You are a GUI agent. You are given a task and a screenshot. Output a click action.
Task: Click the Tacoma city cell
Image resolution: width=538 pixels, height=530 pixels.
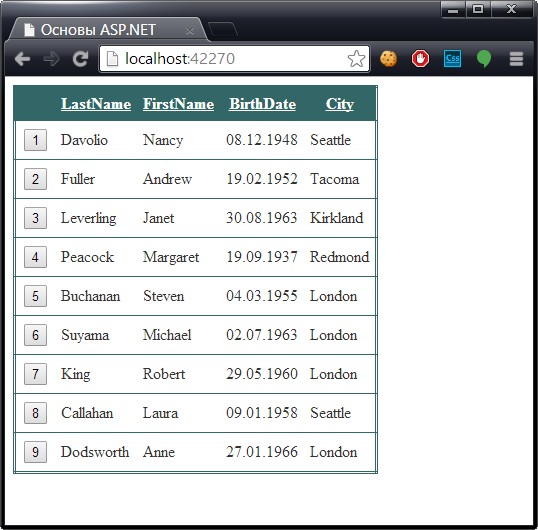335,179
